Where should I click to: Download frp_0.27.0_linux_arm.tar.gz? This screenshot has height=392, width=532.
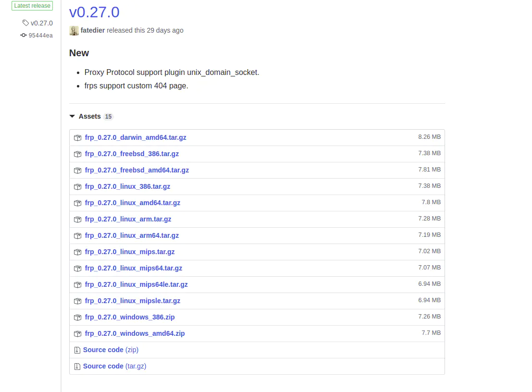128,219
